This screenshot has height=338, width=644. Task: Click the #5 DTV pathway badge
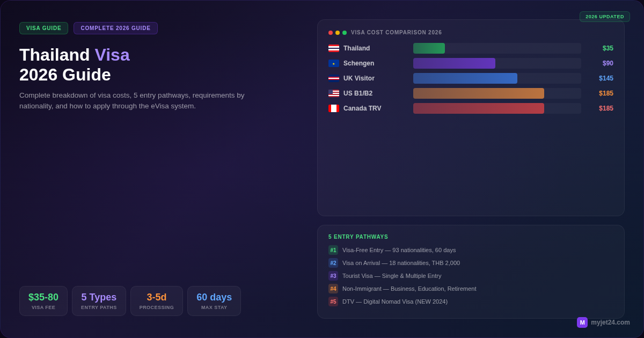(333, 302)
